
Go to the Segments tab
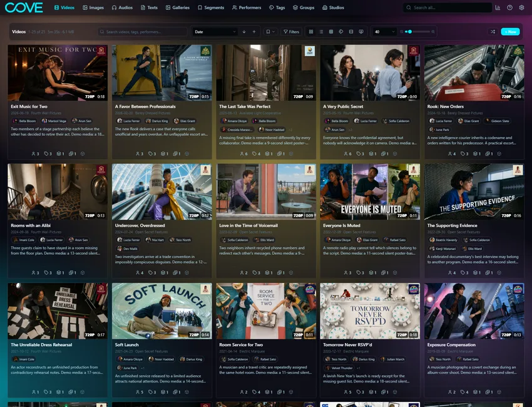tap(211, 8)
